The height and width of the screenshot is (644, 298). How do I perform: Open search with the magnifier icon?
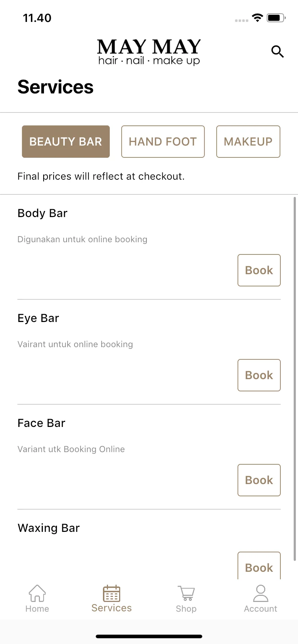click(x=277, y=52)
